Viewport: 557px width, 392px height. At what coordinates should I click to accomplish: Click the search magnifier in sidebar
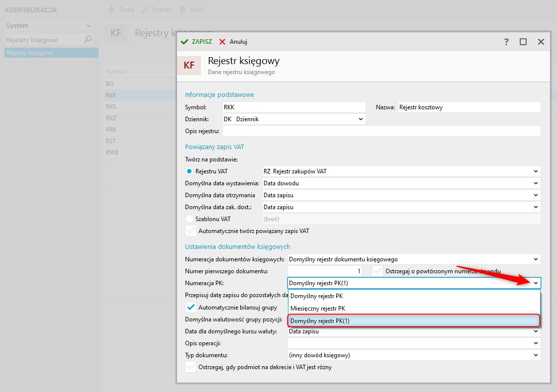pyautogui.click(x=88, y=40)
